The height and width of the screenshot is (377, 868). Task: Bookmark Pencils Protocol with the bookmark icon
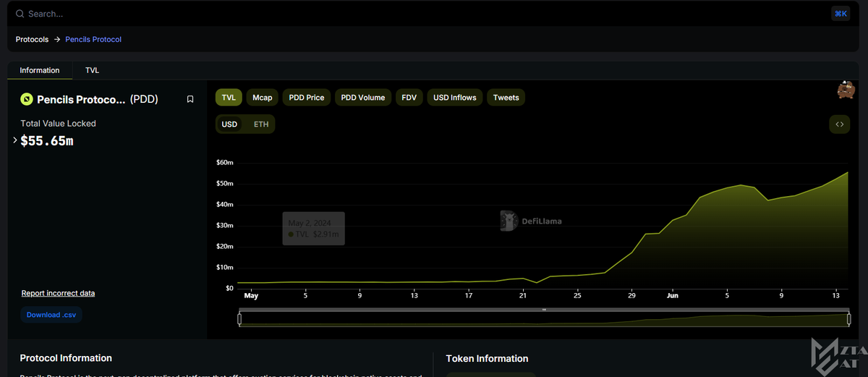point(190,99)
